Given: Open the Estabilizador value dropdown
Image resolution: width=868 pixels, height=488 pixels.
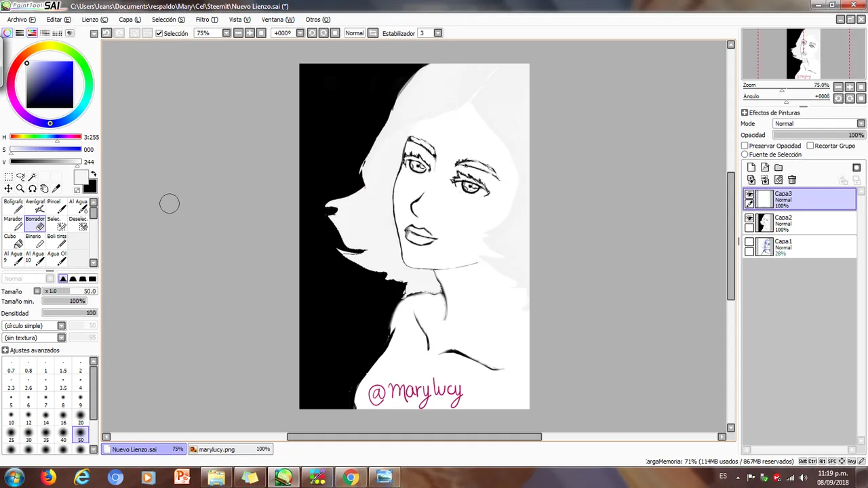Looking at the screenshot, I should click(x=438, y=33).
